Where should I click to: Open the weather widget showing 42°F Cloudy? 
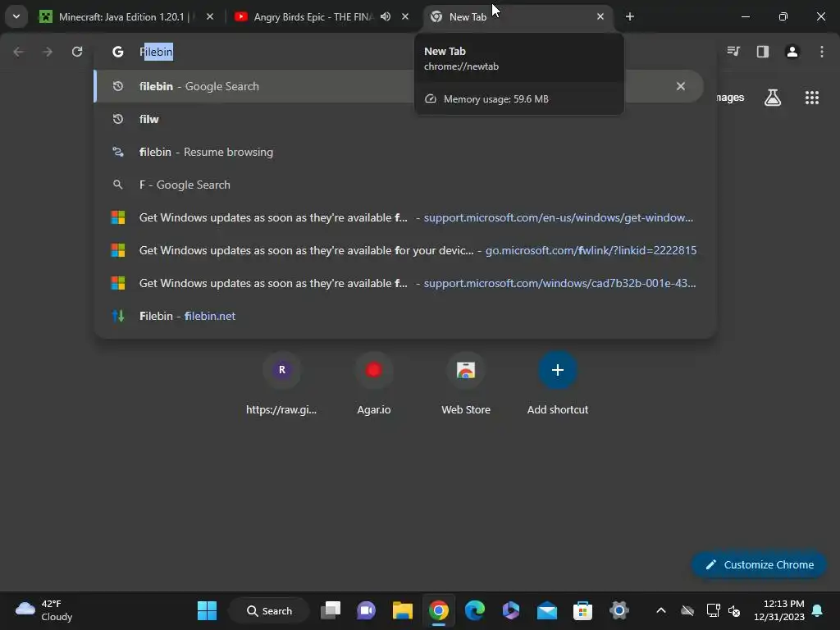[44, 610]
